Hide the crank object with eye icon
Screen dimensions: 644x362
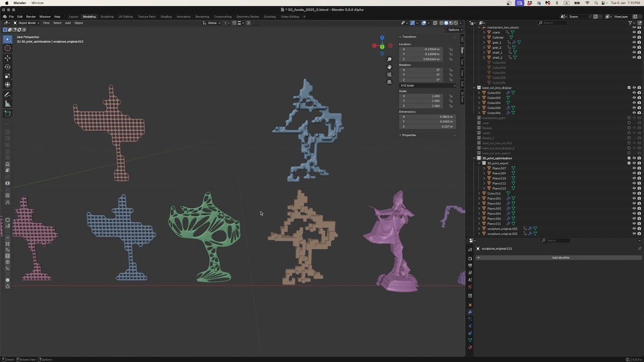pyautogui.click(x=634, y=32)
